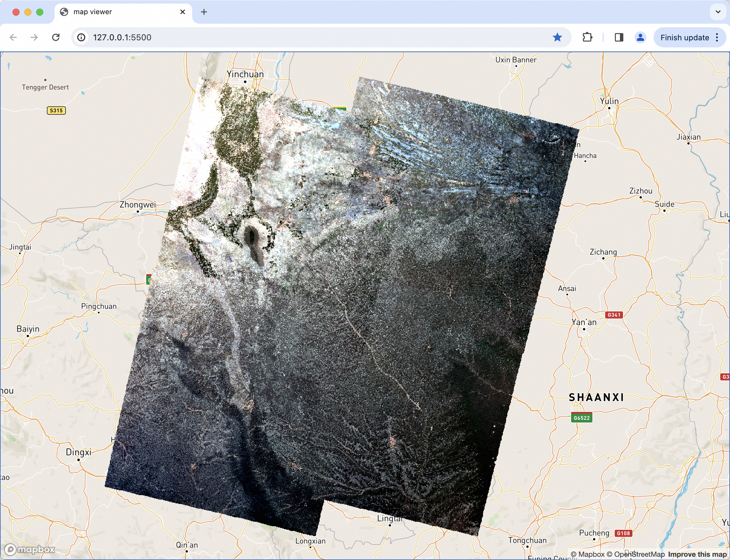This screenshot has height=560, width=730.
Task: Click the site information icon
Action: [x=81, y=37]
